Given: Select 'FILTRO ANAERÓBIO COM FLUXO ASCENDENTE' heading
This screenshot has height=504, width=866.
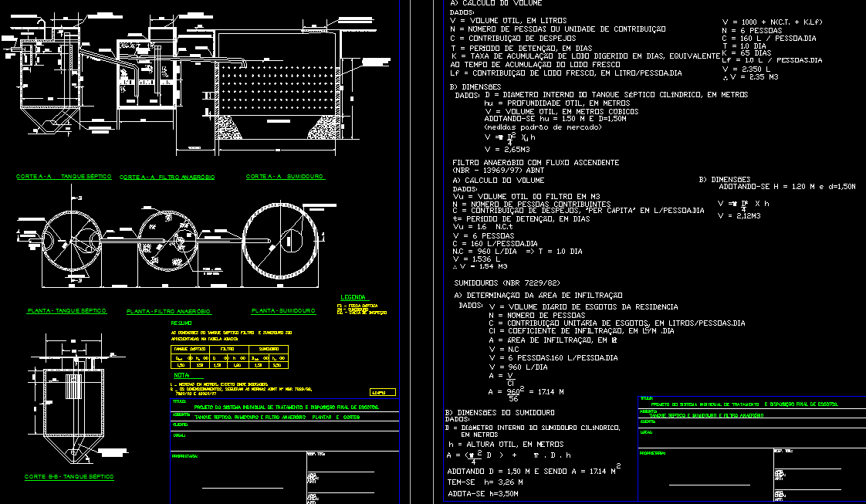Looking at the screenshot, I should (x=535, y=163).
